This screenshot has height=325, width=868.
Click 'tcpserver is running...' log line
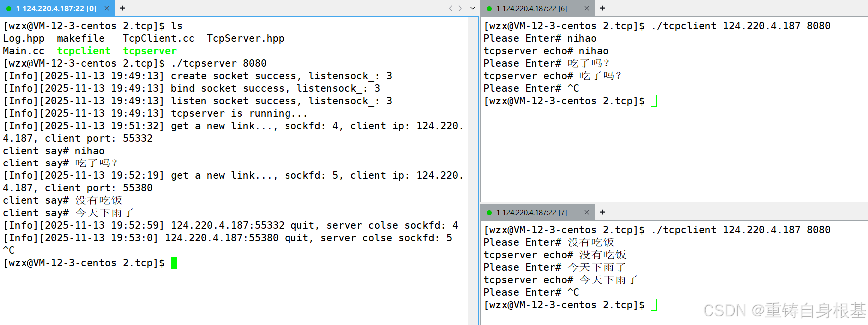tap(156, 113)
